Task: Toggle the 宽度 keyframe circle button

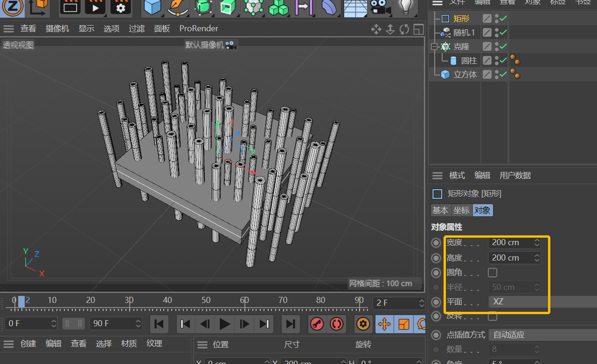Action: pyautogui.click(x=436, y=242)
